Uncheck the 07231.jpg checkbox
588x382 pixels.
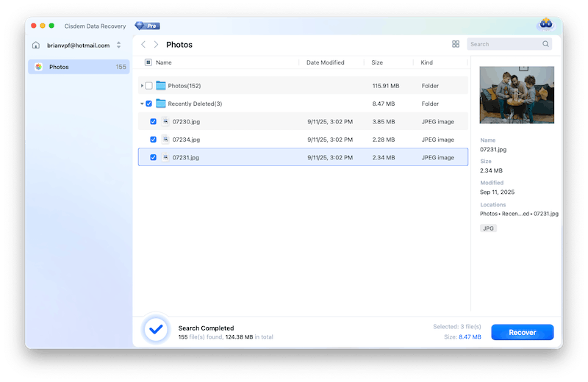(153, 157)
